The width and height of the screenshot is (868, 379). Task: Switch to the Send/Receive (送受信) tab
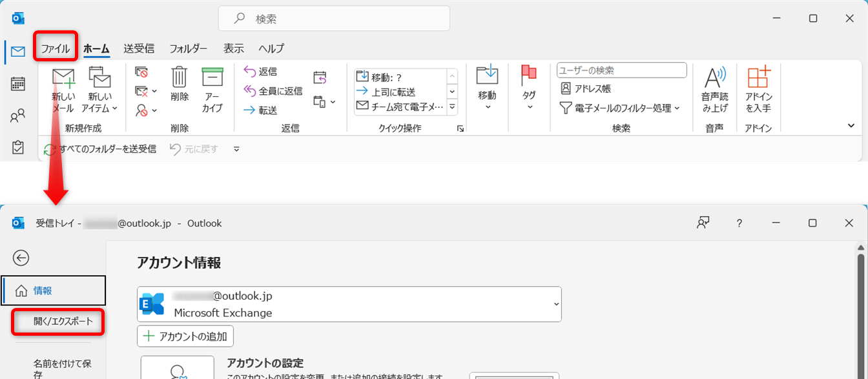click(138, 48)
